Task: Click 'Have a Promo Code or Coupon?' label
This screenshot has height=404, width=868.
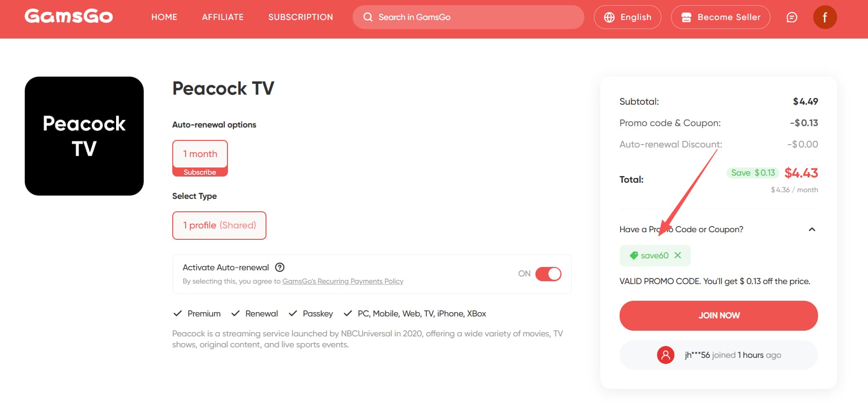Action: (x=681, y=229)
